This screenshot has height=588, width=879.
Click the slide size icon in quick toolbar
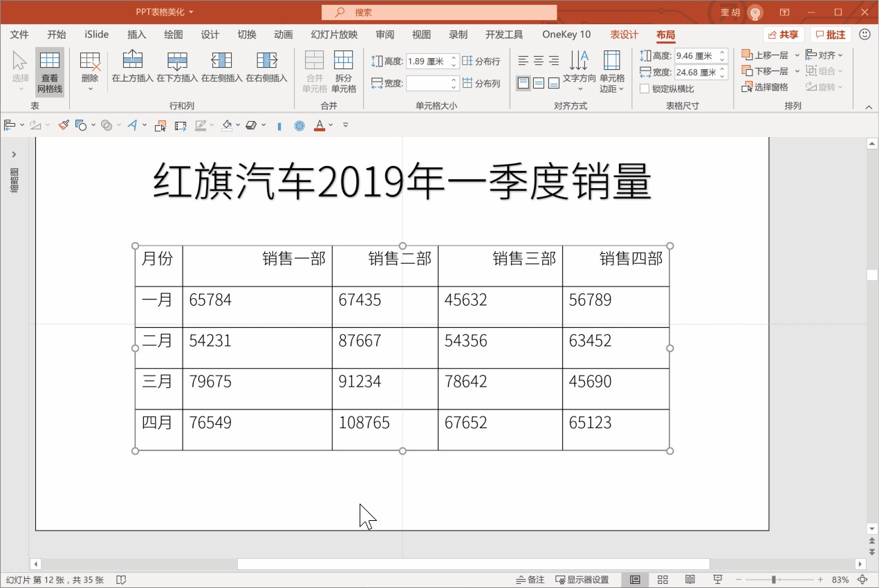(x=181, y=125)
